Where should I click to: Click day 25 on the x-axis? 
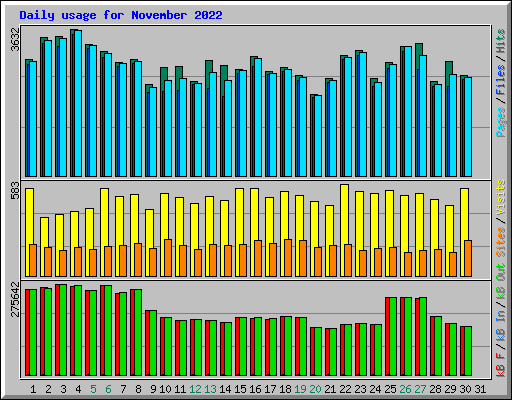391,389
